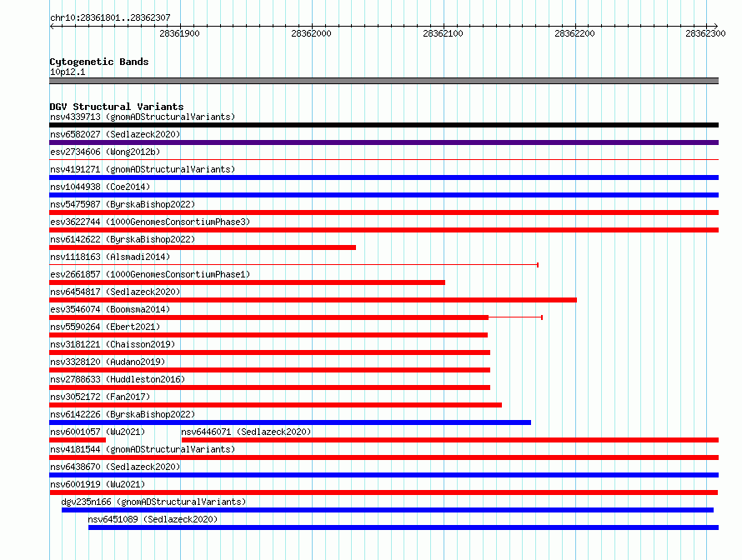Click nsv4191271 (gnomADStructuralVariants) label
The height and width of the screenshot is (560, 742).
pyautogui.click(x=143, y=169)
